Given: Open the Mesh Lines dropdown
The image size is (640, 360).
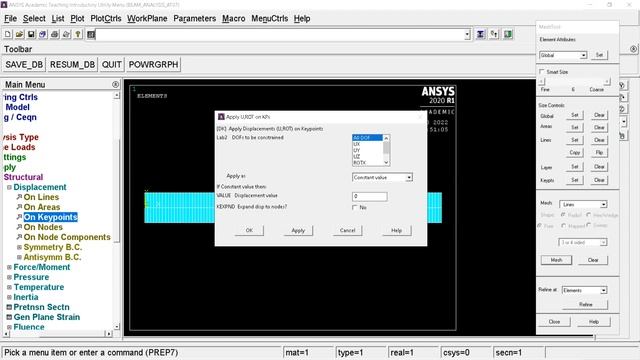Looking at the screenshot, I should [603, 204].
